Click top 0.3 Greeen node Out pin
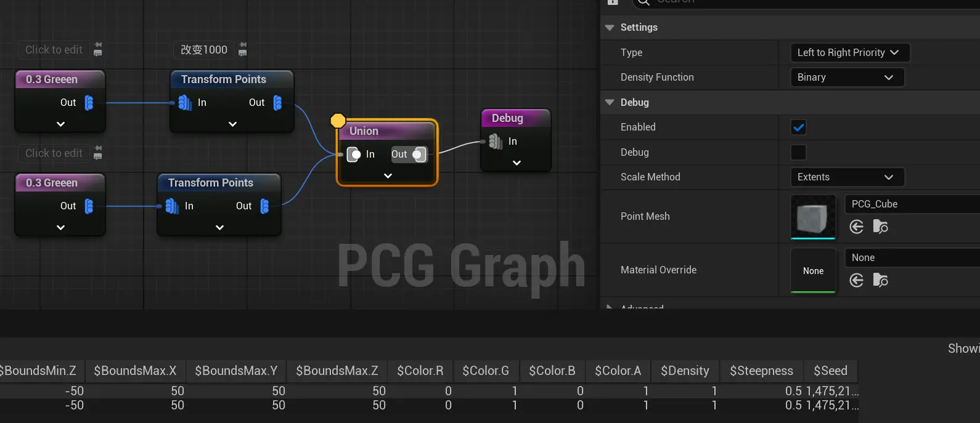 click(x=89, y=103)
